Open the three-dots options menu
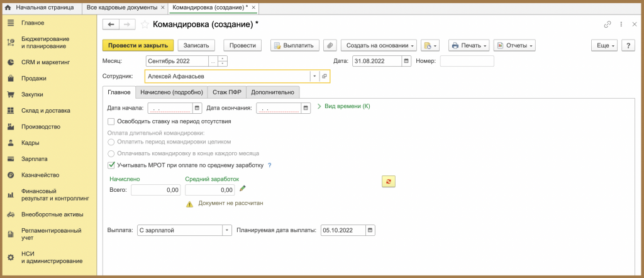This screenshot has width=644, height=278. click(x=621, y=25)
